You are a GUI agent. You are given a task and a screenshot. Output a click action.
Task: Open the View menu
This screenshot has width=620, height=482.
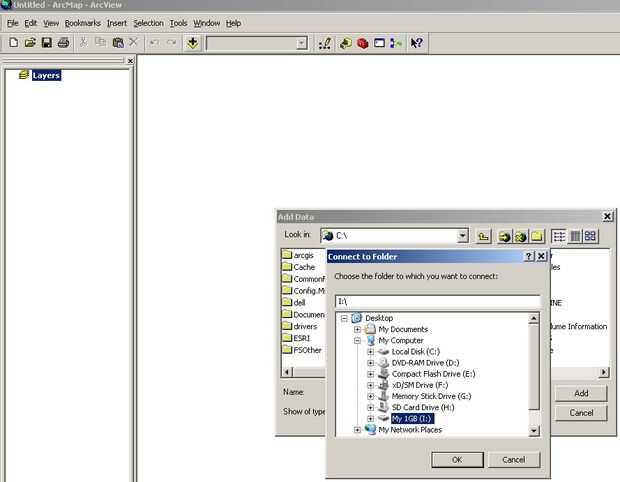[51, 23]
